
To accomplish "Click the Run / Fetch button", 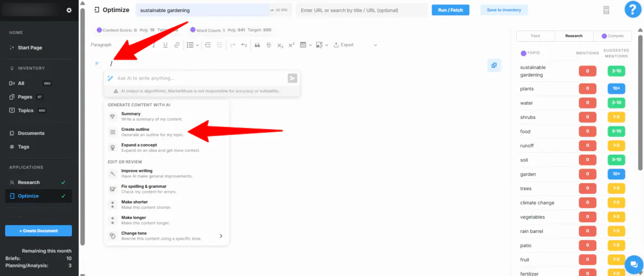I will click(450, 10).
